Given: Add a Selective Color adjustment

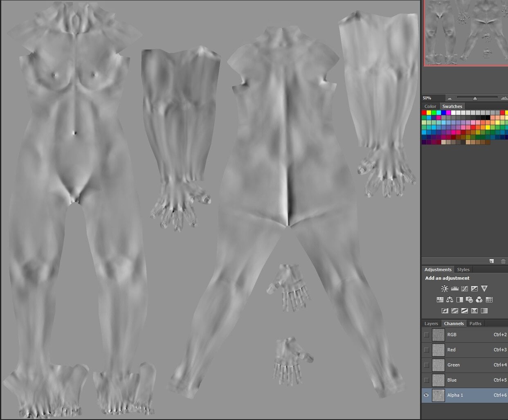Looking at the screenshot, I should (x=474, y=311).
